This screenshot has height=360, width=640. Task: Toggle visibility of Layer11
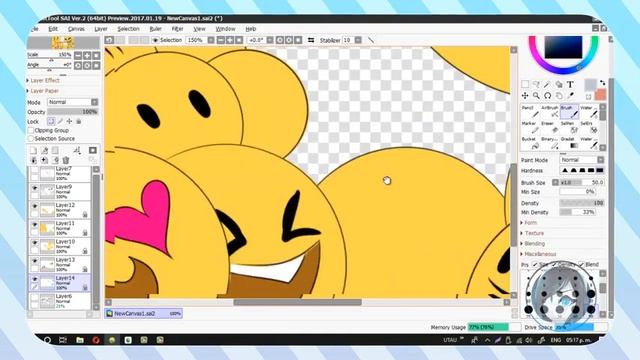[35, 225]
